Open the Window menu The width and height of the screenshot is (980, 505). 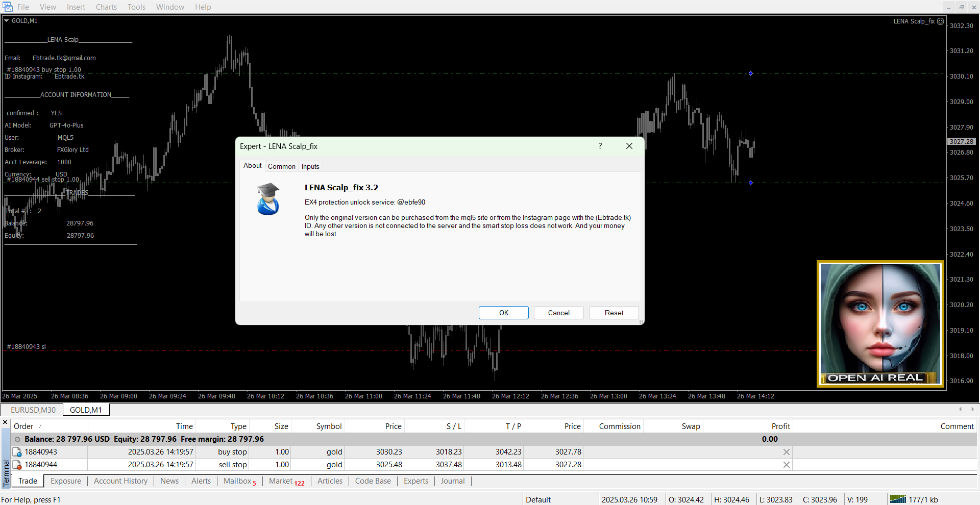pos(170,7)
